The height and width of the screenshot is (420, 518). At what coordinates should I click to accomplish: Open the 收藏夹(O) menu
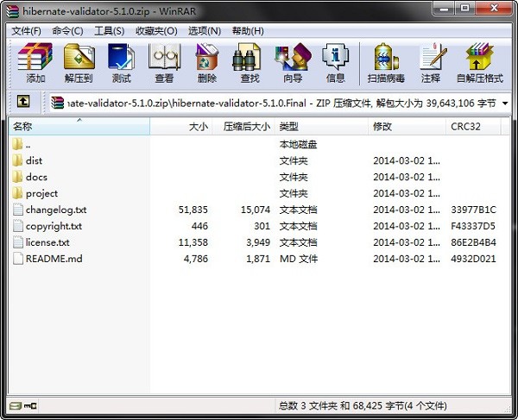[x=156, y=31]
